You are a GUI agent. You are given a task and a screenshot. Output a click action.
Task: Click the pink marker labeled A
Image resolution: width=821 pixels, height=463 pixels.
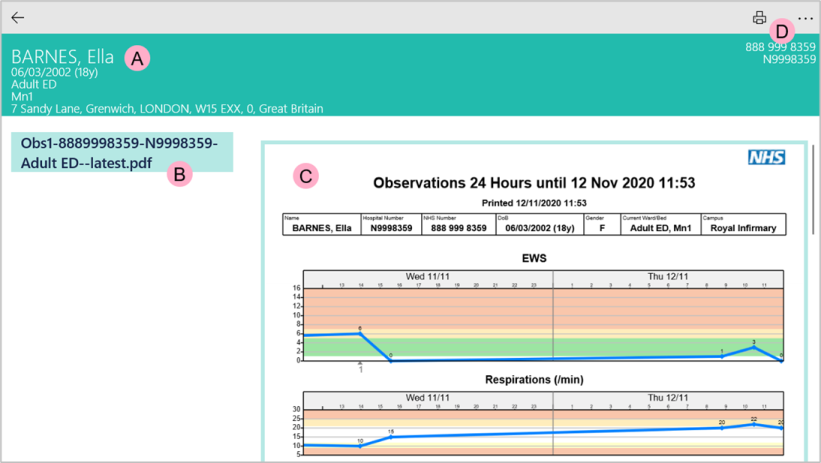[137, 58]
